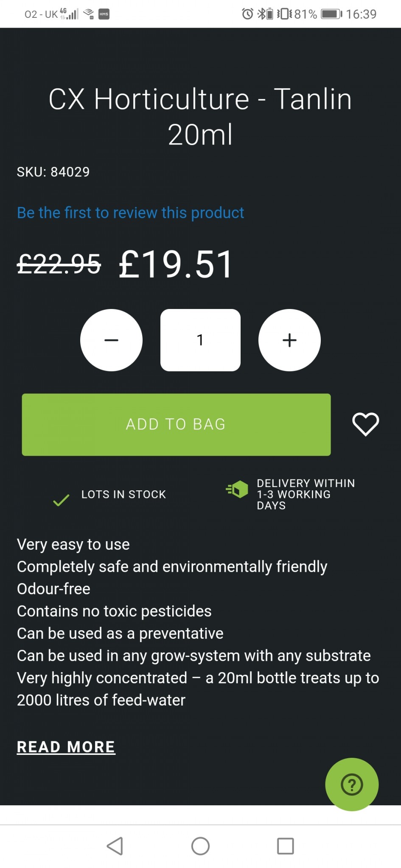This screenshot has height=868, width=401.
Task: Tap the delivery box icon
Action: pos(238,490)
